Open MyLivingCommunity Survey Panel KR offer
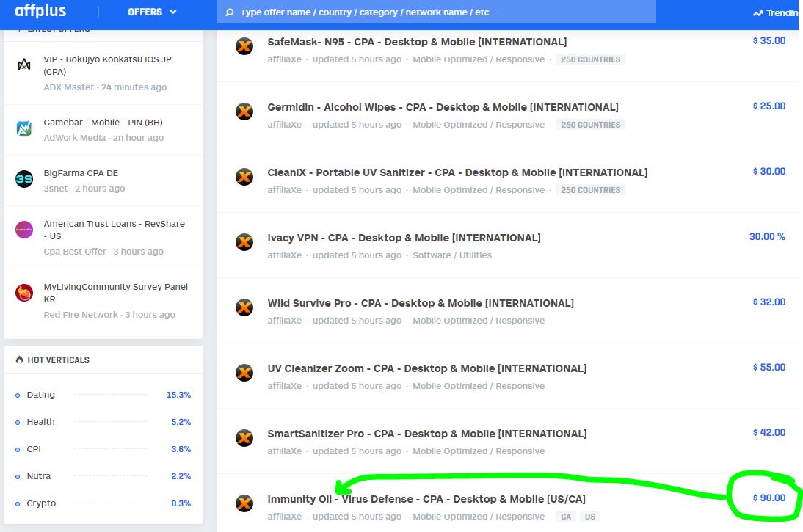Screen dimensions: 803x532 tap(116, 293)
